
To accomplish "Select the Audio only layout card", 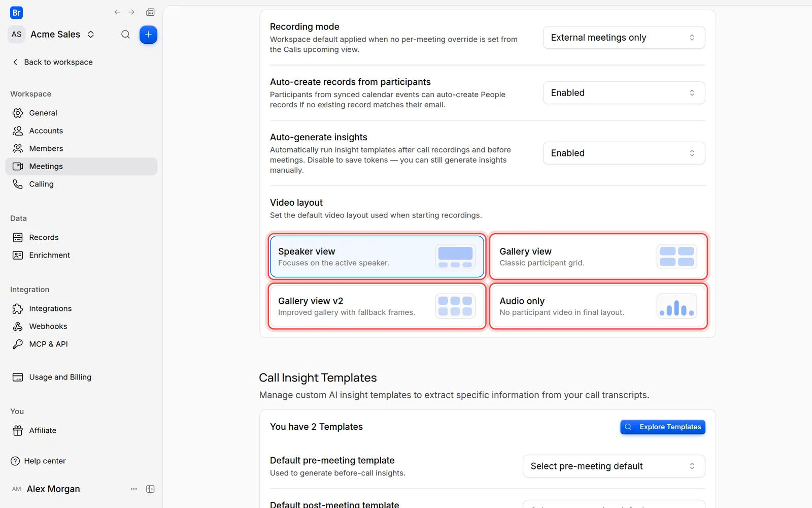I will (x=598, y=306).
